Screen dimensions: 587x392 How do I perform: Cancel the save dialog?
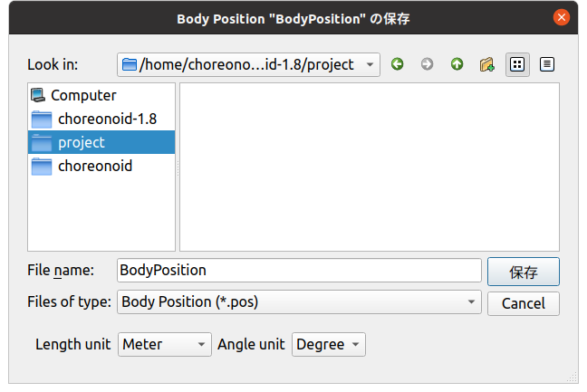(x=523, y=302)
